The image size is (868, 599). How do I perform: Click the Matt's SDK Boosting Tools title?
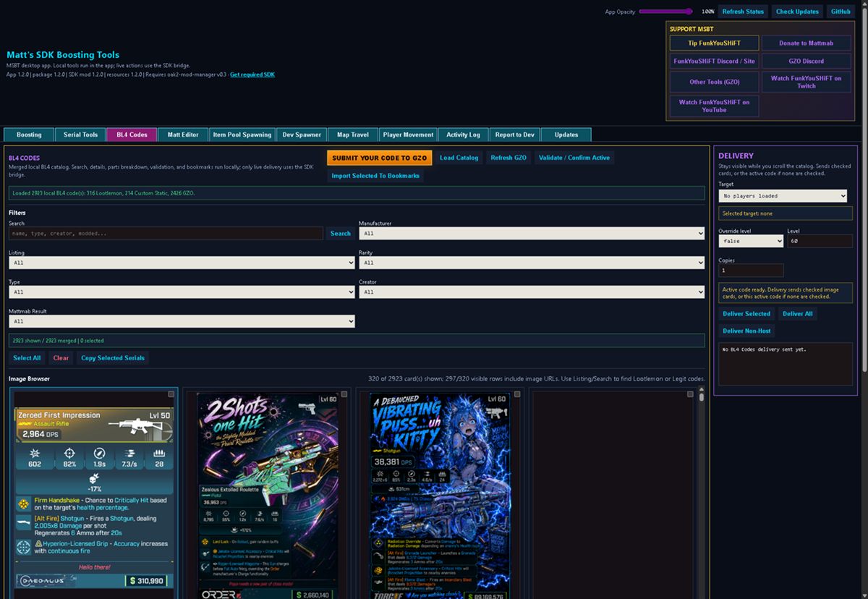pyautogui.click(x=63, y=55)
